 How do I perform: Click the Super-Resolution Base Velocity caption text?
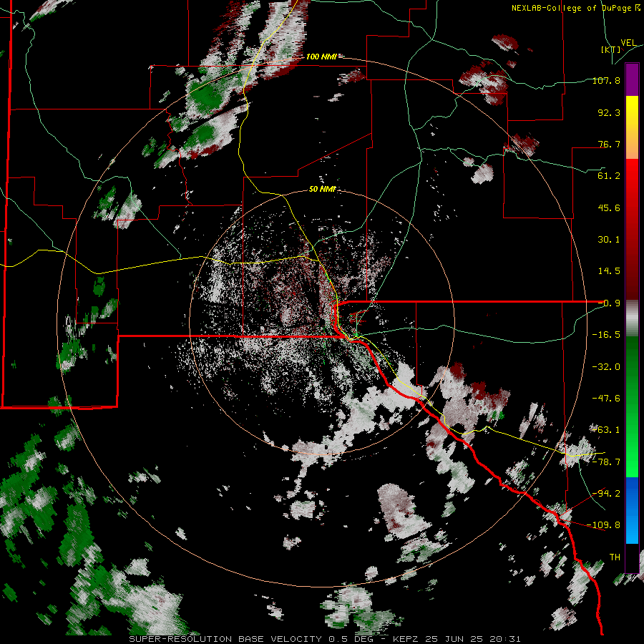(324, 639)
